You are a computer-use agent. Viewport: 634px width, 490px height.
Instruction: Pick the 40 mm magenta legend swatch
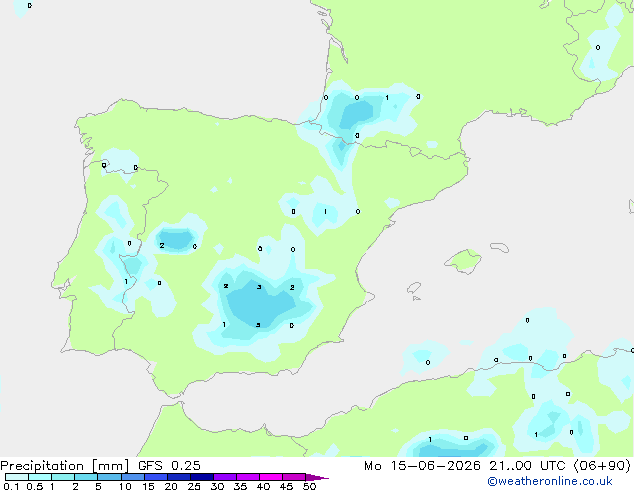[271, 477]
